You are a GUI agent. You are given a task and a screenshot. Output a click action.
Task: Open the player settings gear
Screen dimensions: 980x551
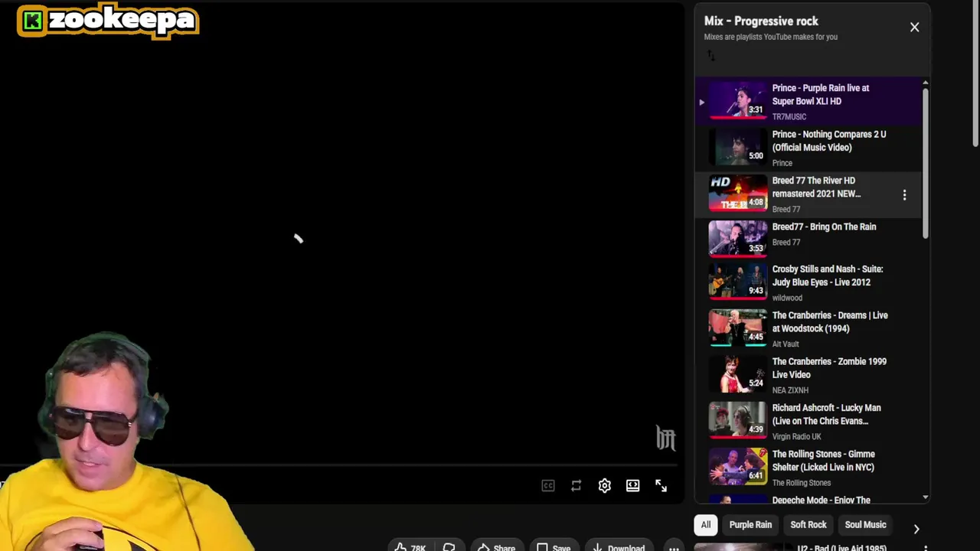605,486
